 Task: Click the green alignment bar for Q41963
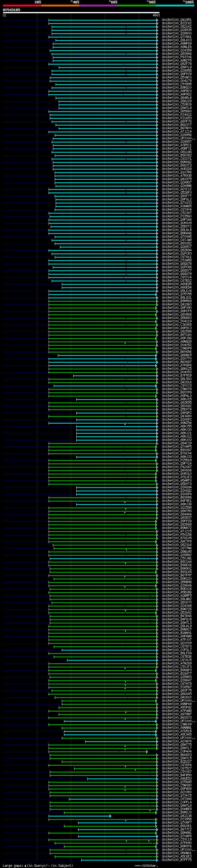pyautogui.click(x=103, y=304)
